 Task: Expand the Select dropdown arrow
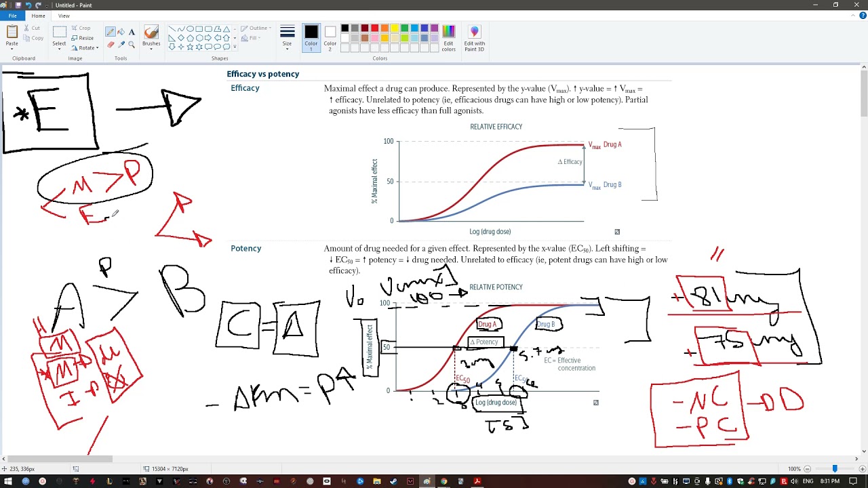[59, 49]
